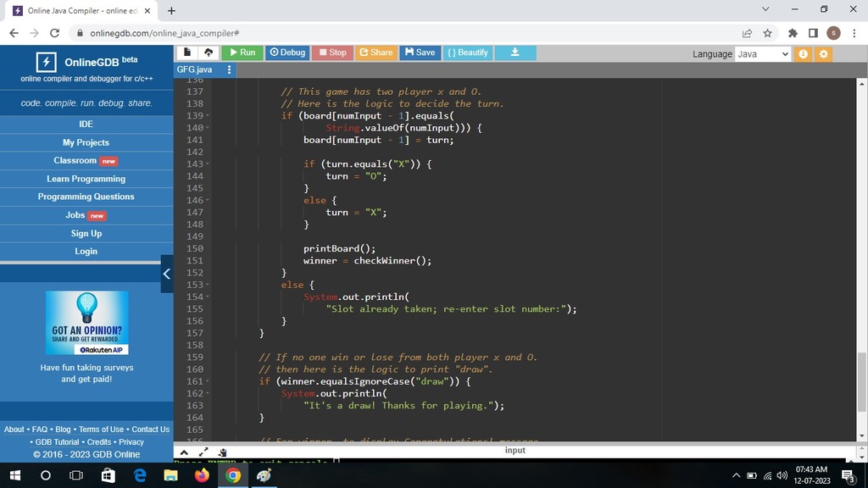
Task: Bookmark this page with the star icon
Action: [x=767, y=33]
